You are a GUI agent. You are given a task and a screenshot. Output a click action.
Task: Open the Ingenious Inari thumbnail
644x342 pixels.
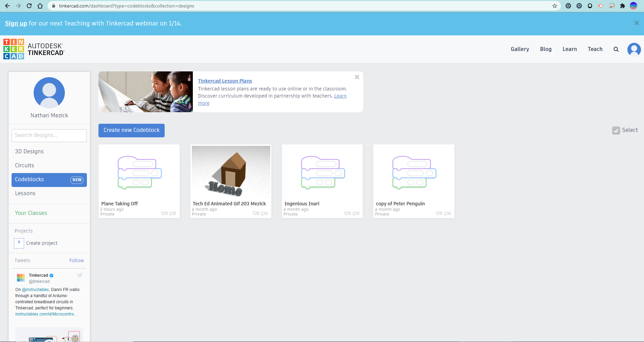coord(323,172)
